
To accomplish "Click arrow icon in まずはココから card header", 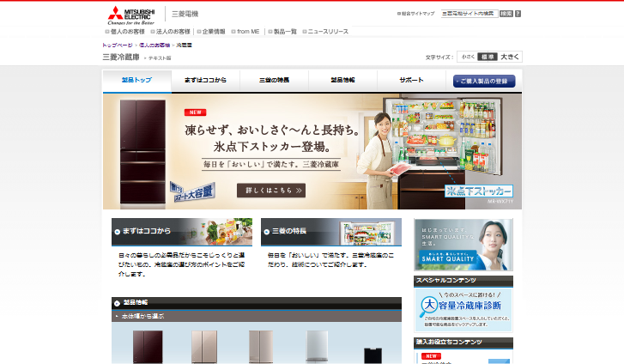I will [x=117, y=232].
